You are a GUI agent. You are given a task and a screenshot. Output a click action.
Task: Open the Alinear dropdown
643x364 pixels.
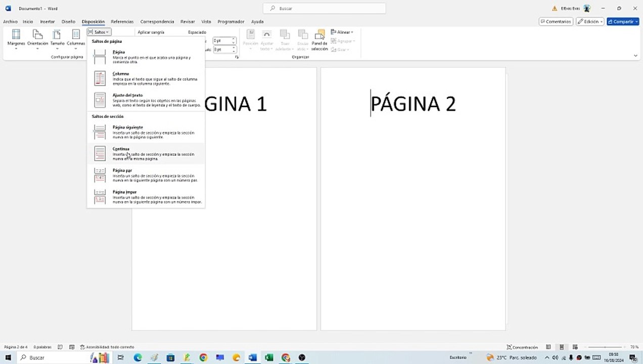click(342, 32)
